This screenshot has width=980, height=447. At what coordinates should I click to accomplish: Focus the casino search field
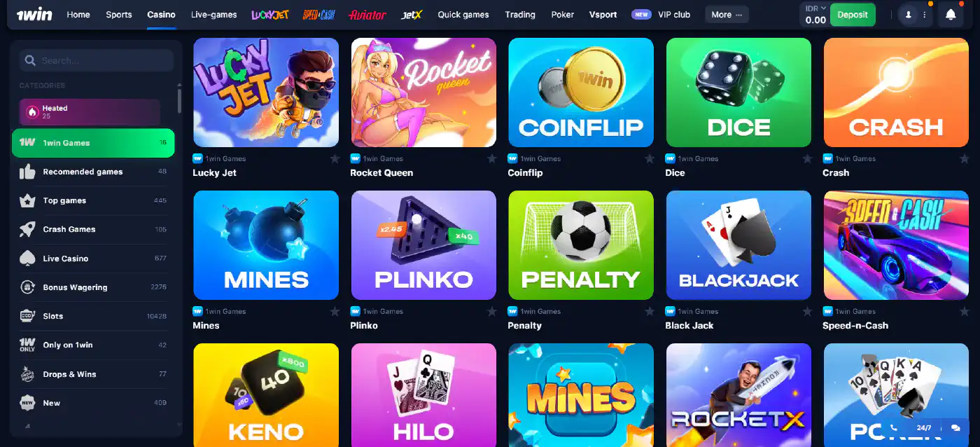[97, 61]
